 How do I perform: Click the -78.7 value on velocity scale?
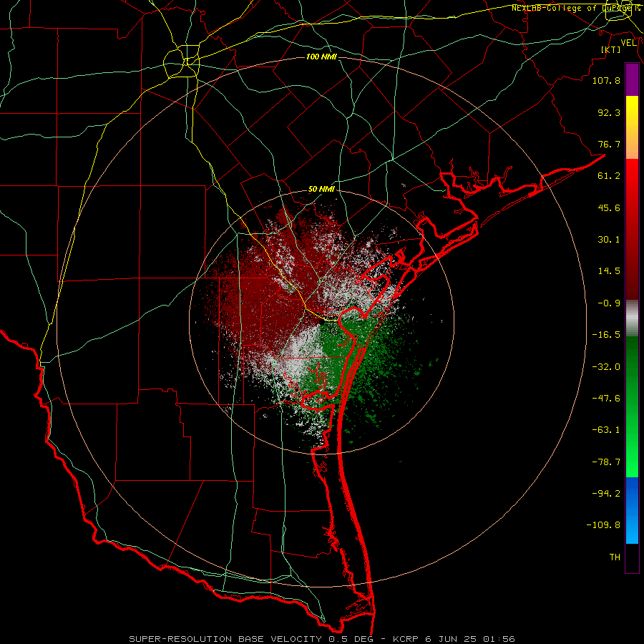click(x=606, y=462)
